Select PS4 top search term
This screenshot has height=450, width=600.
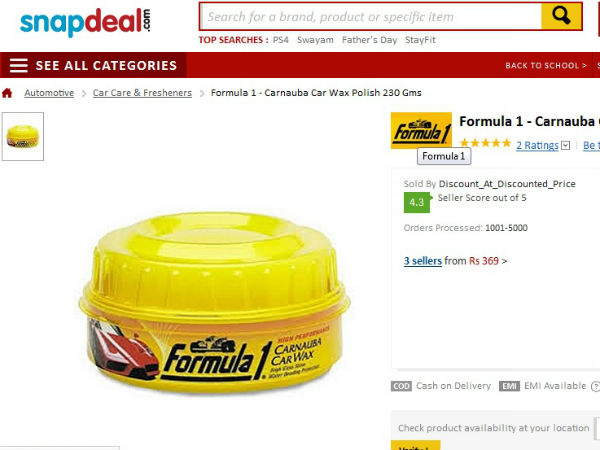[281, 40]
